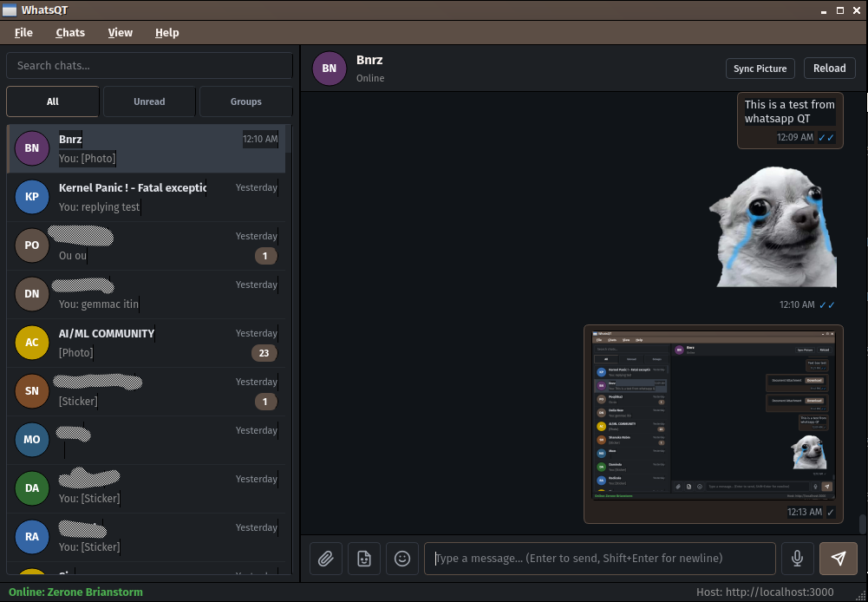The height and width of the screenshot is (602, 868).
Task: Click the attach file paperclip icon
Action: click(x=326, y=559)
